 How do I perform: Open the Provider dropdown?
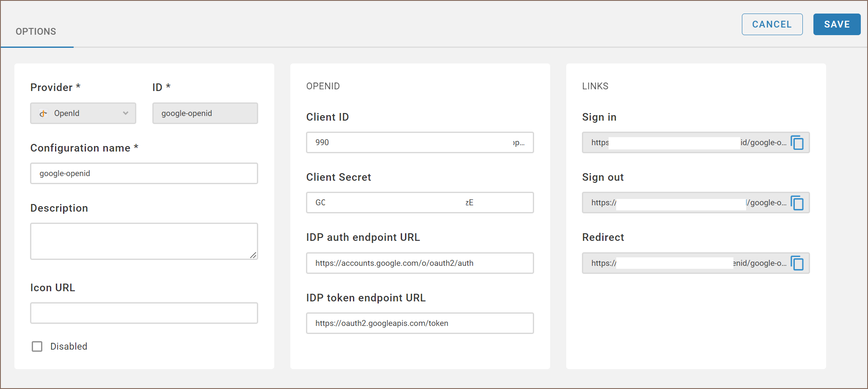tap(83, 113)
